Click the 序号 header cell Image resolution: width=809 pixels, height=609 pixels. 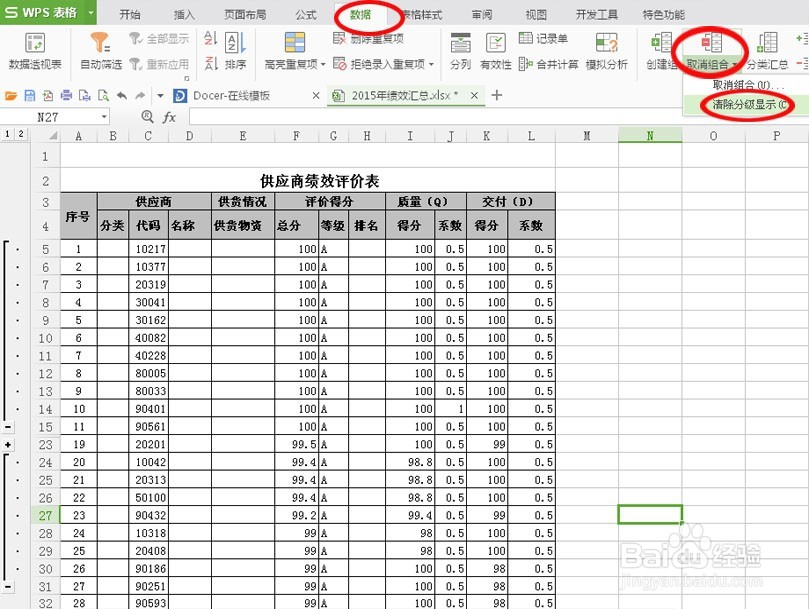coord(78,216)
